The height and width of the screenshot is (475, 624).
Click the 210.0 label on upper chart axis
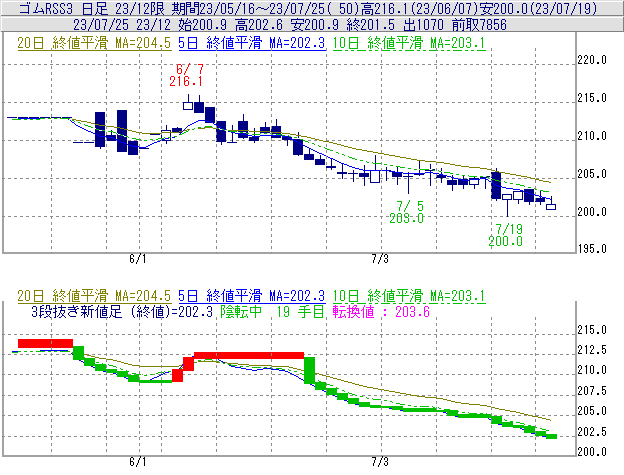pos(592,136)
